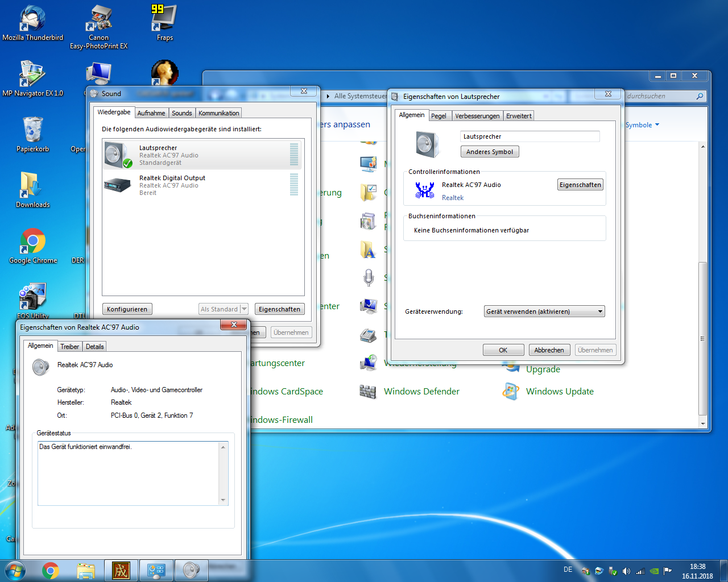
Task: Open Canon Easy-PhotoPrint EX desktop icon
Action: click(x=98, y=27)
